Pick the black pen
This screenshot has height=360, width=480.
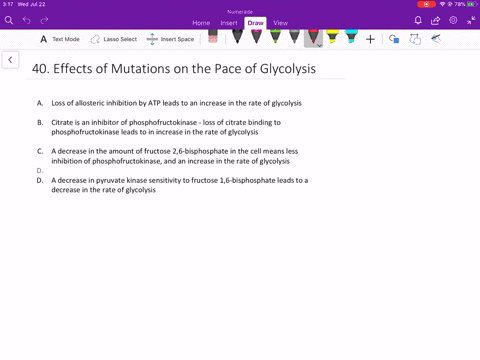[x=237, y=37]
